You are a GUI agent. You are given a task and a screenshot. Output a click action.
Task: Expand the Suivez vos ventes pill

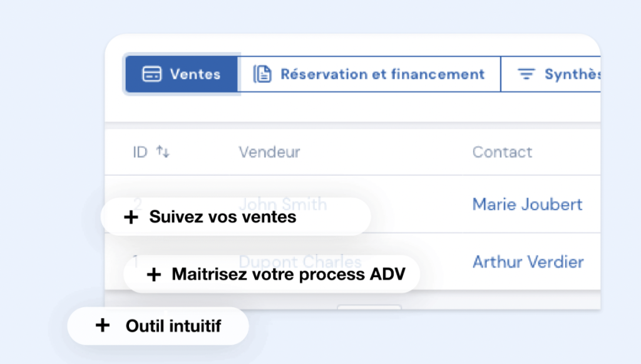pyautogui.click(x=235, y=218)
